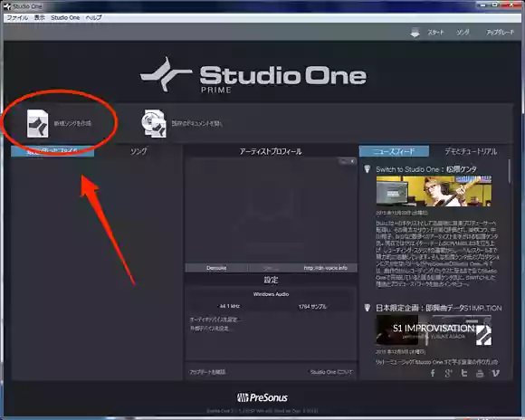Open Switch to Studio One：松隈ケンタ headline

[426, 169]
